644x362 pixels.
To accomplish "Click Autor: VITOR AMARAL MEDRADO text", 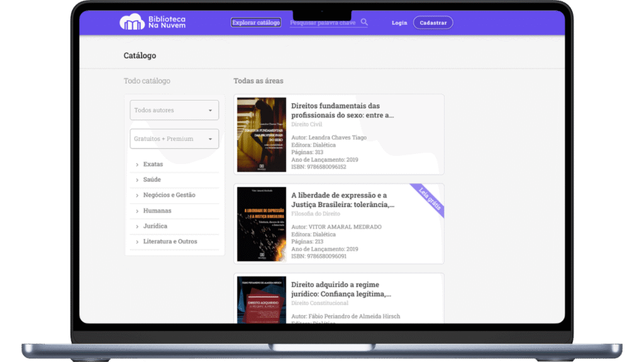I will pyautogui.click(x=336, y=227).
